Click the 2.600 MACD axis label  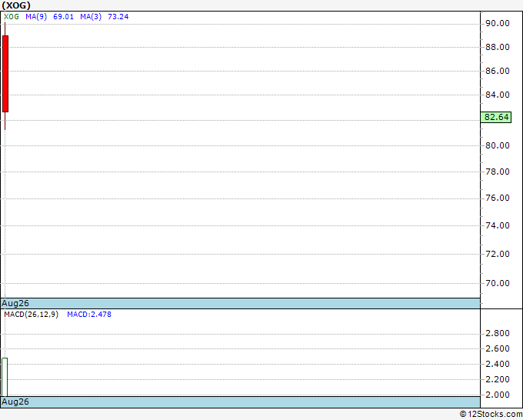(498, 348)
